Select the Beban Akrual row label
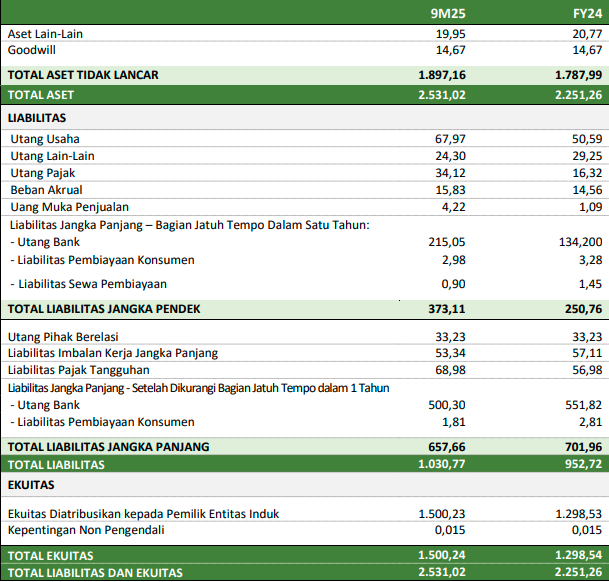Viewport: 609px width, 582px height. pos(46,190)
